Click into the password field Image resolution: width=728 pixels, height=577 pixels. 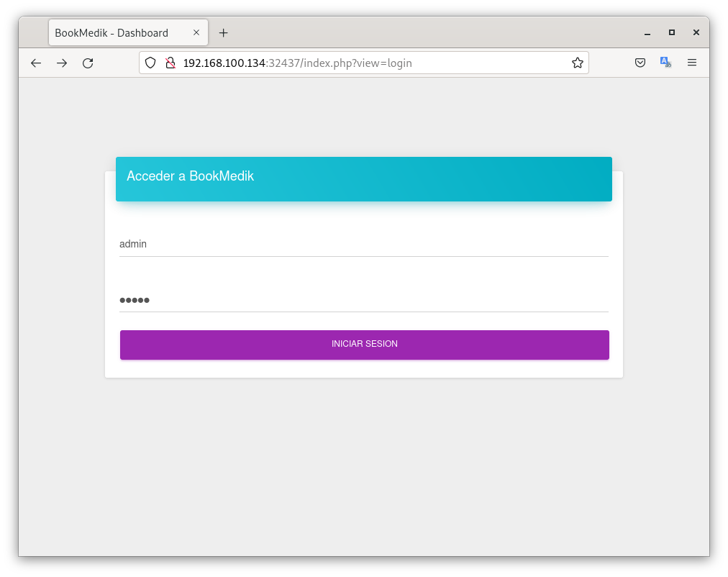(364, 300)
